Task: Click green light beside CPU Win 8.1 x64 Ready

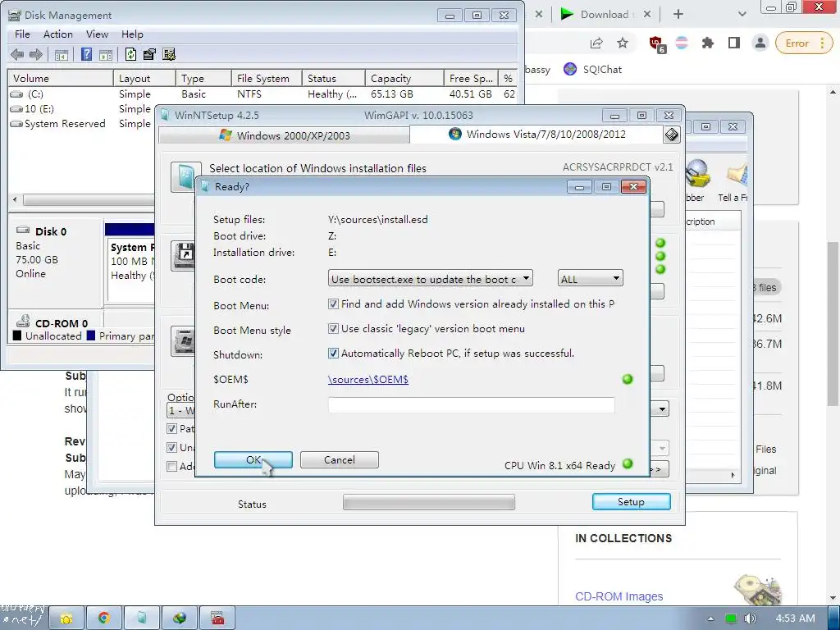Action: click(x=628, y=464)
